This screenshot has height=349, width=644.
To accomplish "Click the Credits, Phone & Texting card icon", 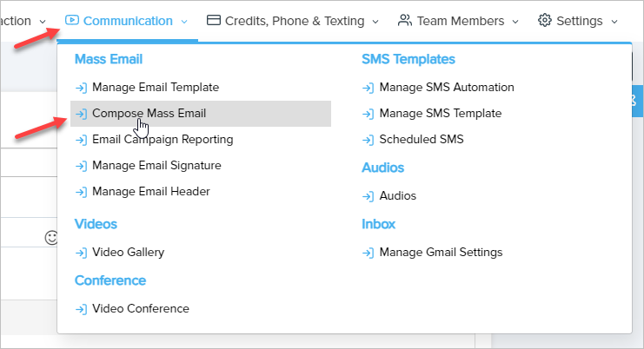I will coord(214,20).
